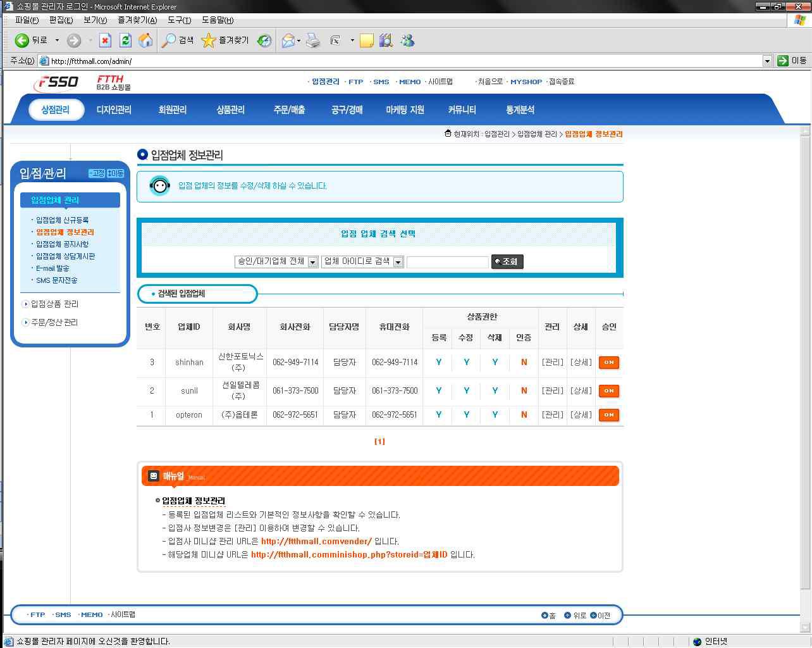Open the Edit icon dropdown arrow
The height and width of the screenshot is (648, 812).
coord(352,40)
